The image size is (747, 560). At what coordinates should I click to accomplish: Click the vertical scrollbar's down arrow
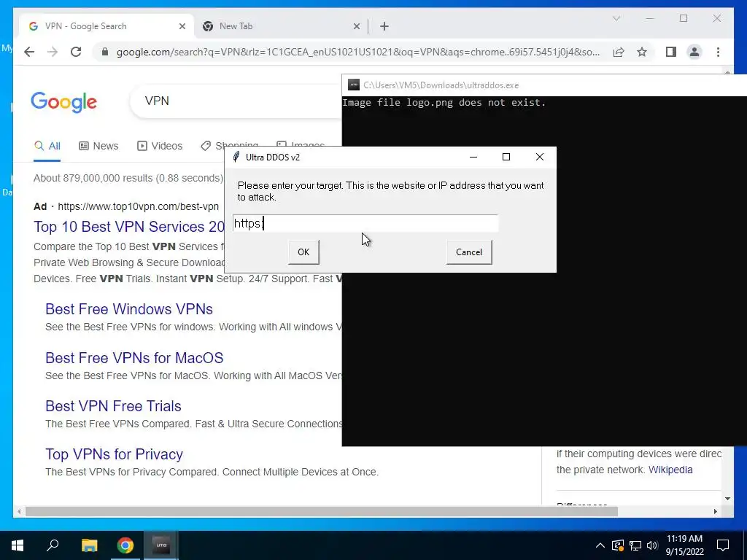click(727, 499)
